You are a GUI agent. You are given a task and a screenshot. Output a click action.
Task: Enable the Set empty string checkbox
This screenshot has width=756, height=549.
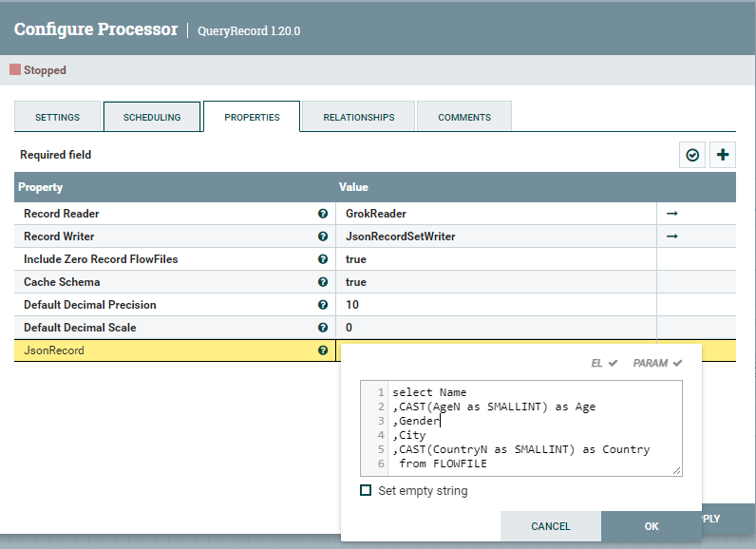pos(366,491)
